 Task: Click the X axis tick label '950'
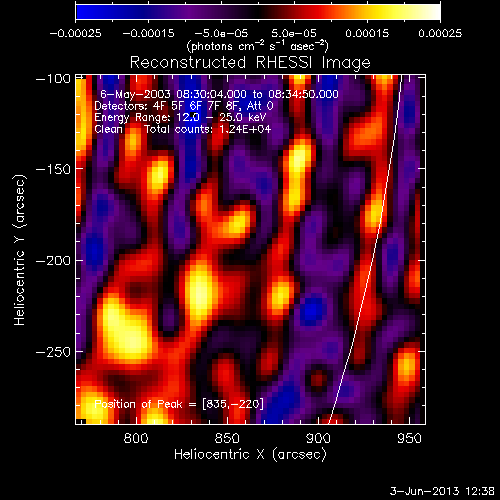click(409, 438)
